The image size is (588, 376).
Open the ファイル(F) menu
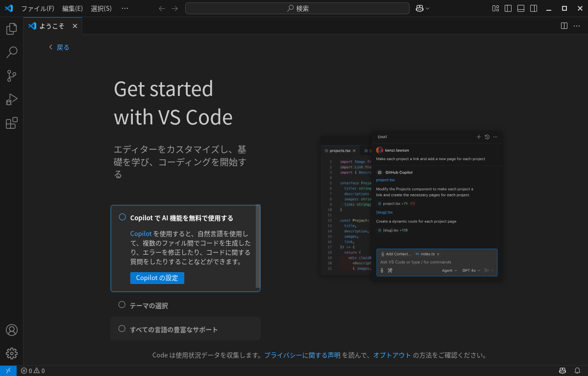pos(37,8)
